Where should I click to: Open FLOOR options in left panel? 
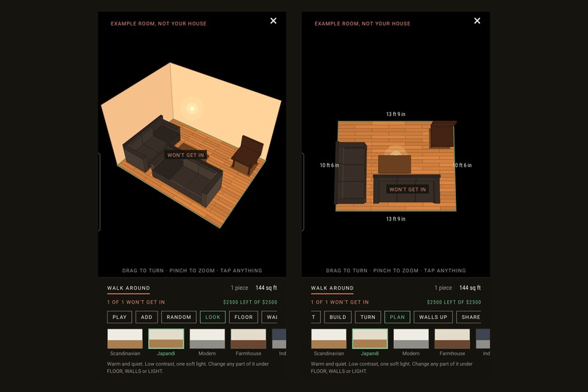point(244,317)
